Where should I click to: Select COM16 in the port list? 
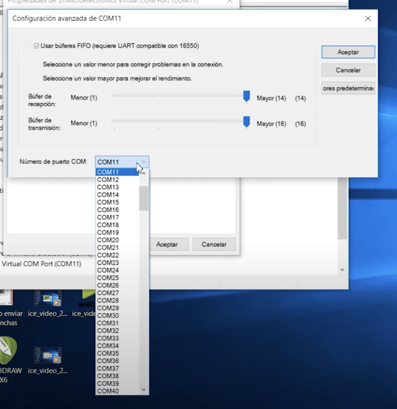click(117, 210)
